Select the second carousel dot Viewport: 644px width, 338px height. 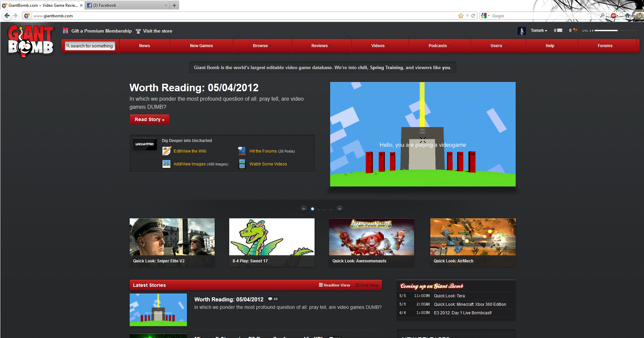click(x=319, y=209)
